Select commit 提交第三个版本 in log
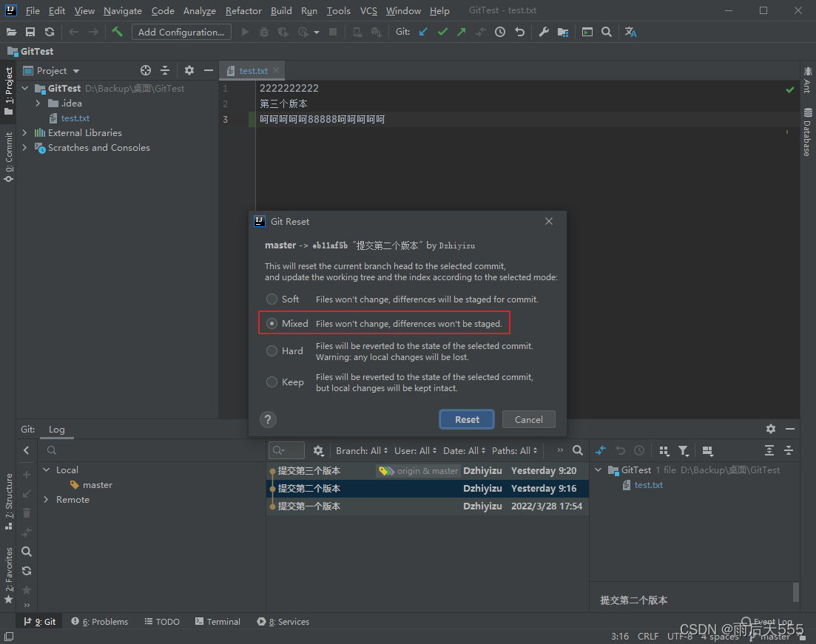This screenshot has height=644, width=816. [x=428, y=471]
